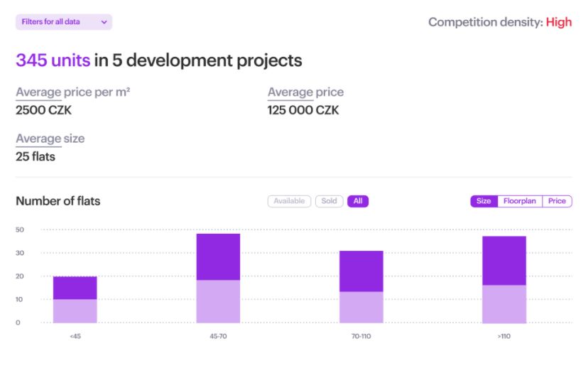Click the chevron in Filters for all data
The height and width of the screenshot is (368, 588).
(104, 22)
